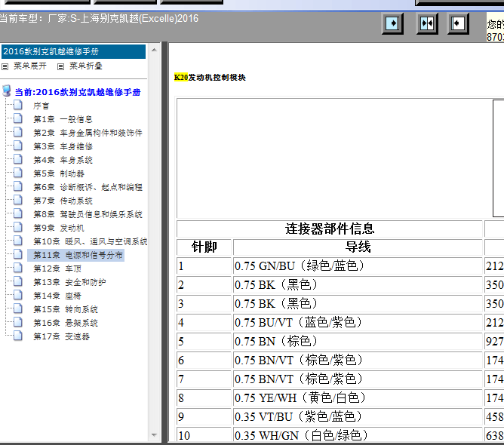The width and height of the screenshot is (504, 445).
Task: Click the 菜单折叠 collapse-all menu icon
Action: click(x=60, y=66)
